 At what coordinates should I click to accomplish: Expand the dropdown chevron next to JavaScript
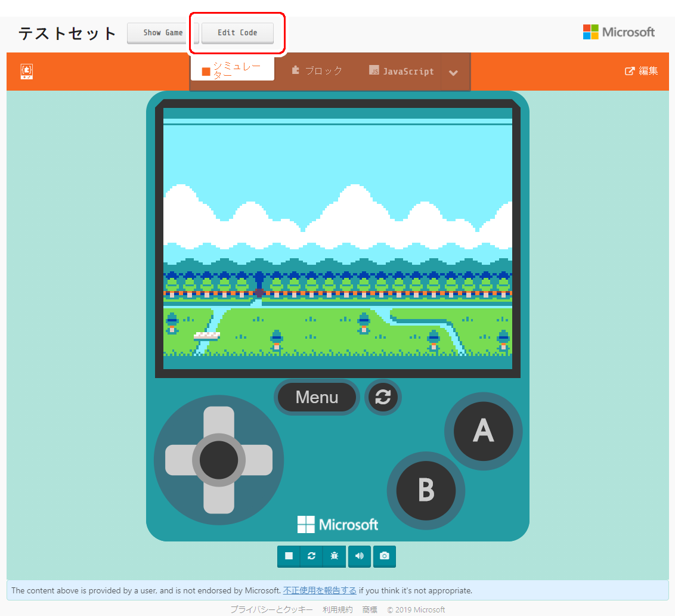[x=453, y=72]
